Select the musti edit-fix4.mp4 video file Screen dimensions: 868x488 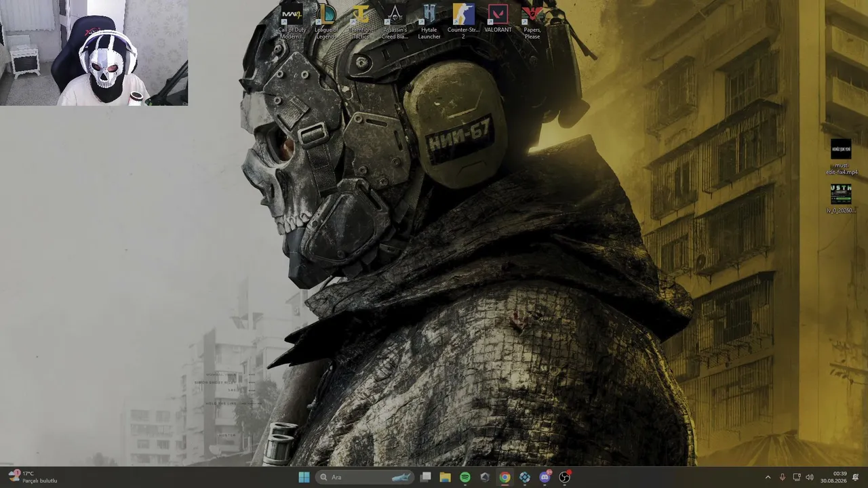(842, 157)
